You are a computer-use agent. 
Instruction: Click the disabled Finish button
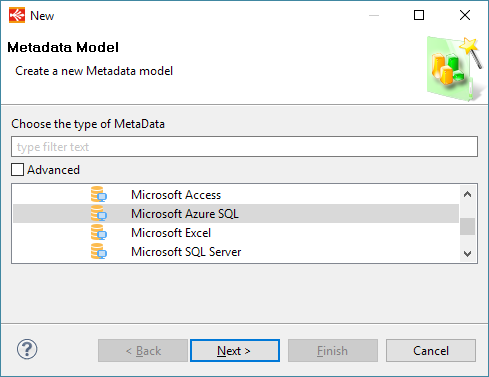pyautogui.click(x=333, y=350)
